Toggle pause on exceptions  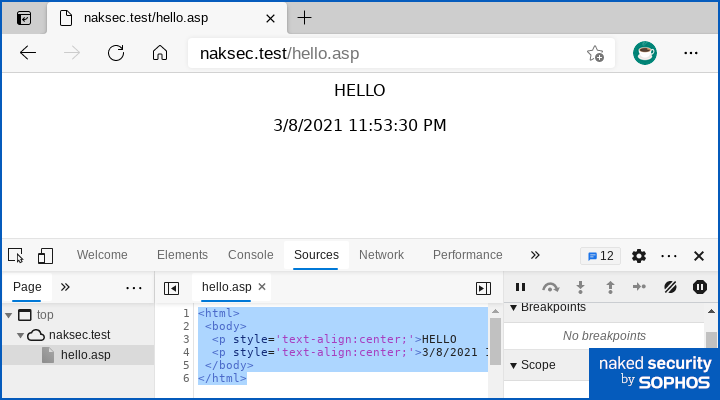point(700,287)
